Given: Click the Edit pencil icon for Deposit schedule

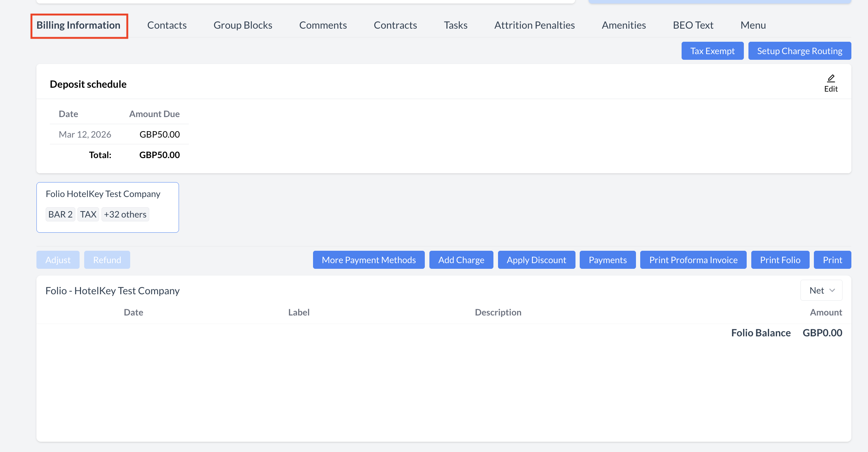Looking at the screenshot, I should point(831,82).
